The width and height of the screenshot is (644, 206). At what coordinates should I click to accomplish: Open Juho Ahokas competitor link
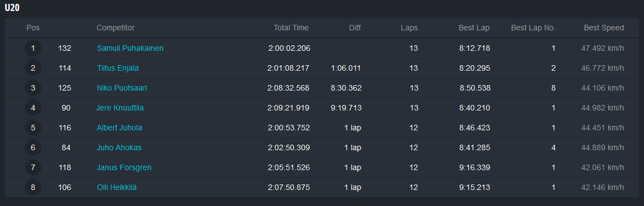tap(119, 147)
